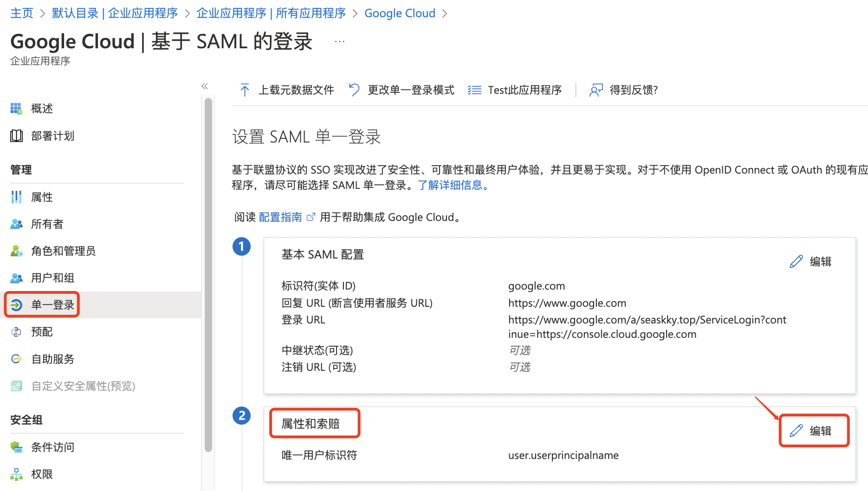Select 单一登录 menu item
The height and width of the screenshot is (491, 868).
coord(52,305)
